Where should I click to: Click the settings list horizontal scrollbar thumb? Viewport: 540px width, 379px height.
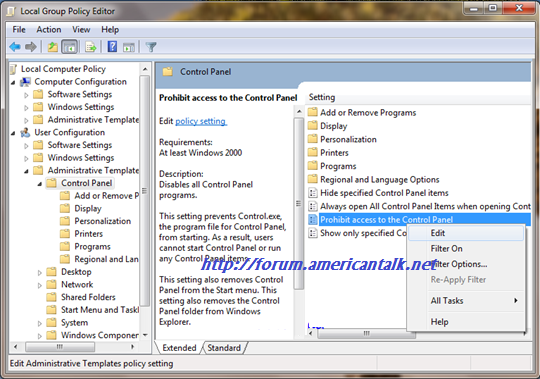(366, 333)
